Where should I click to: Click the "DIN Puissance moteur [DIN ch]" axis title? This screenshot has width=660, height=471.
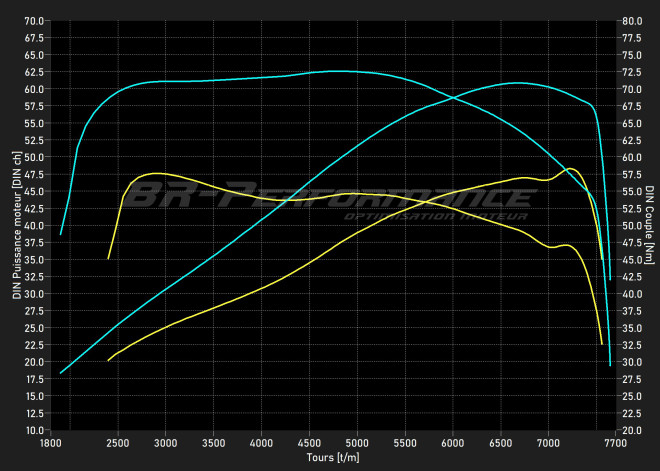click(x=16, y=226)
